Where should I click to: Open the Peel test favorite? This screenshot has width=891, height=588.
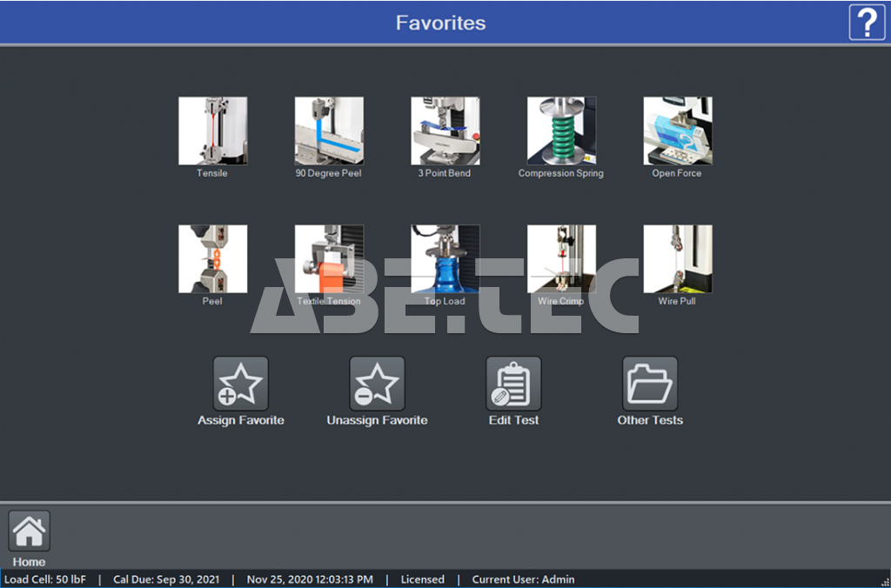coord(212,259)
